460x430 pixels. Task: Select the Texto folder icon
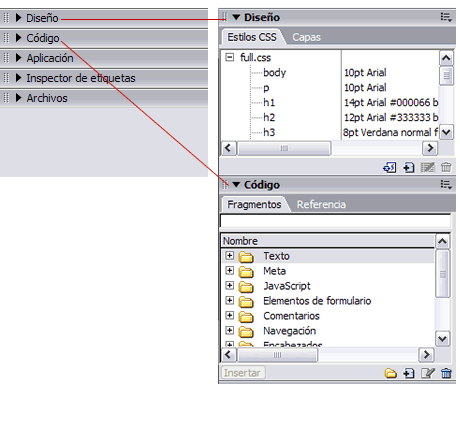click(246, 257)
